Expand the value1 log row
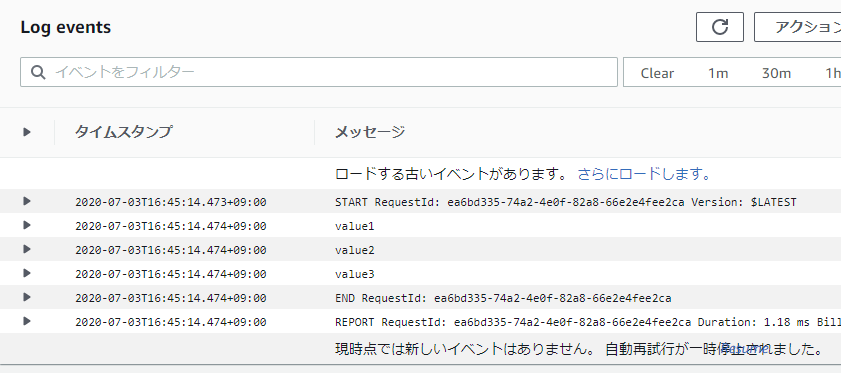Screen dimensions: 841x373 tap(27, 225)
